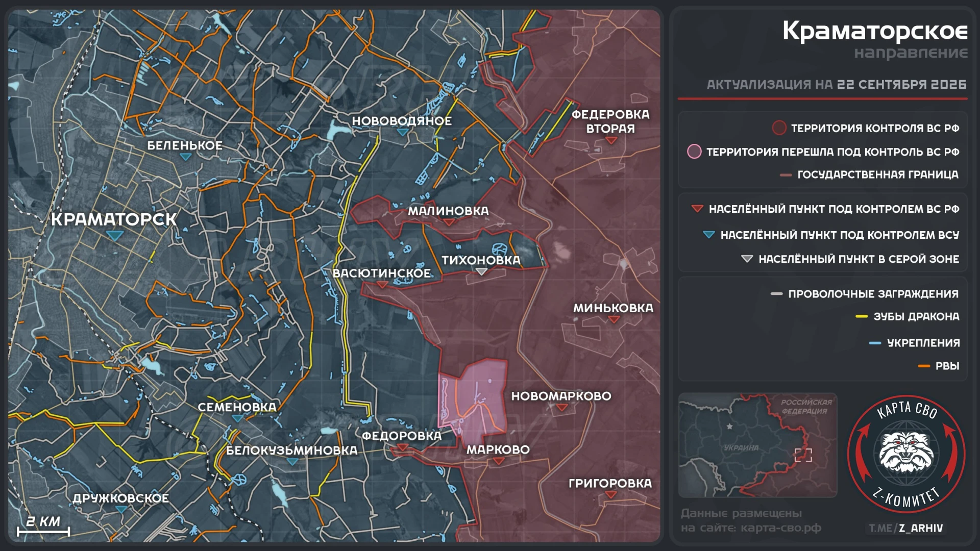Image resolution: width=980 pixels, height=551 pixels.
Task: Click the orange РВЫ legend line
Action: click(x=924, y=366)
